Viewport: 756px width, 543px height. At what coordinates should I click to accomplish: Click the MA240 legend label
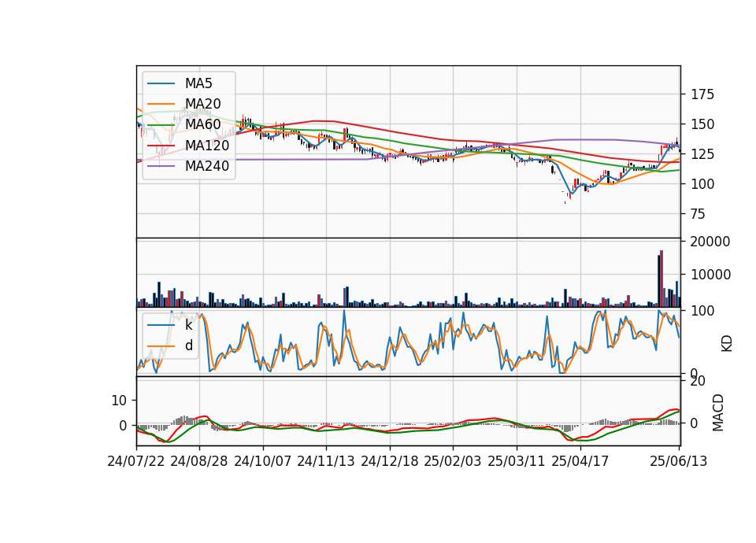[207, 166]
